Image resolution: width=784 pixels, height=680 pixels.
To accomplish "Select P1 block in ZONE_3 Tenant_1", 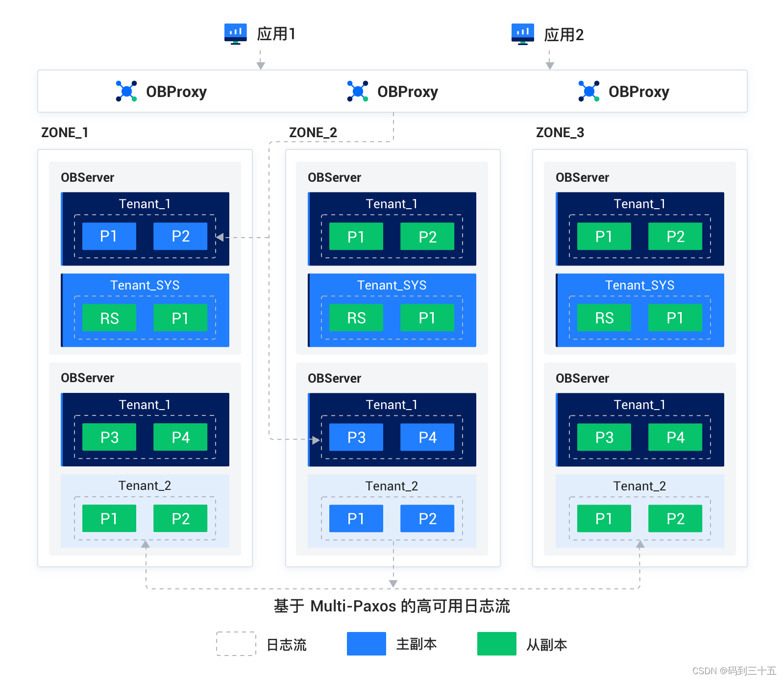I will coord(604,236).
